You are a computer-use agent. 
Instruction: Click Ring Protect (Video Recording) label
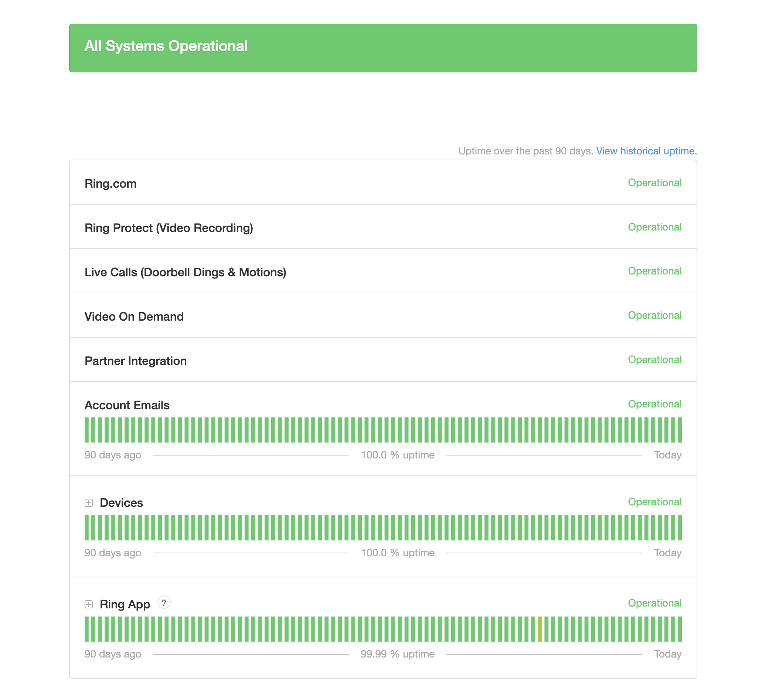pos(169,228)
